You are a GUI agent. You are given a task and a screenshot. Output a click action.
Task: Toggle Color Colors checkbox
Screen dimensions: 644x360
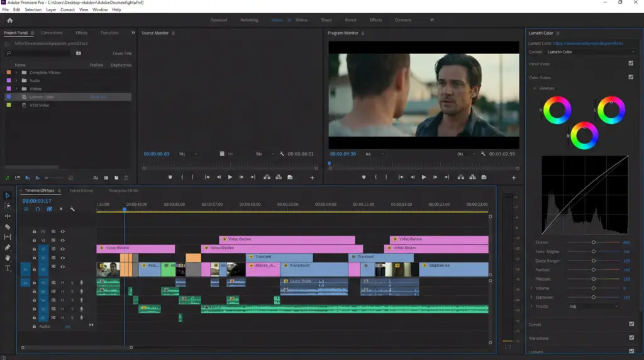pyautogui.click(x=631, y=77)
